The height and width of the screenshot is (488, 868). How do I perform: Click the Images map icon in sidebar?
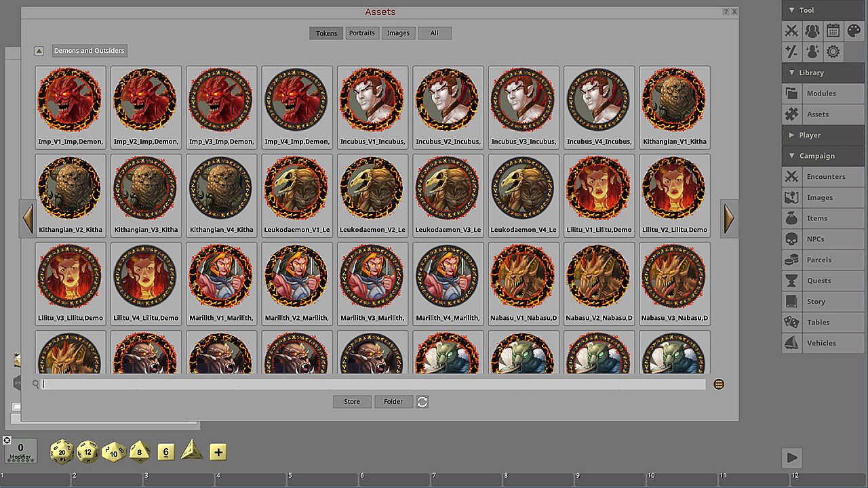pos(791,198)
